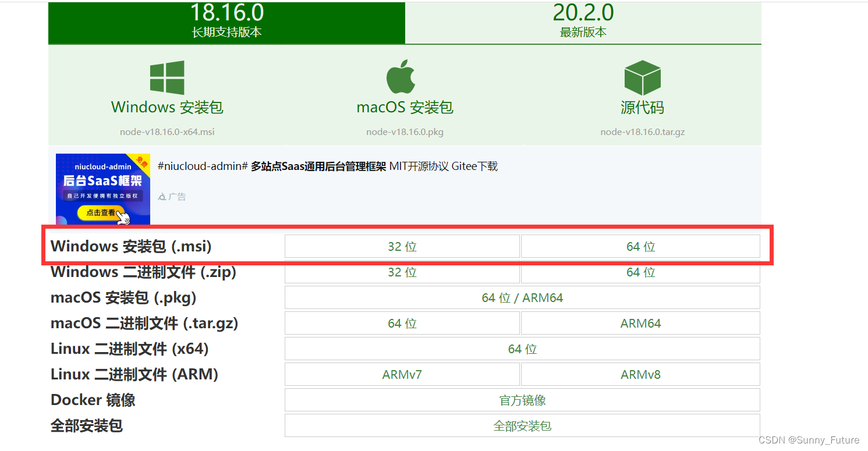Screen dimensions: 868x451
Task: Click node-v18.16.0-x64.msi file name
Action: point(167,132)
